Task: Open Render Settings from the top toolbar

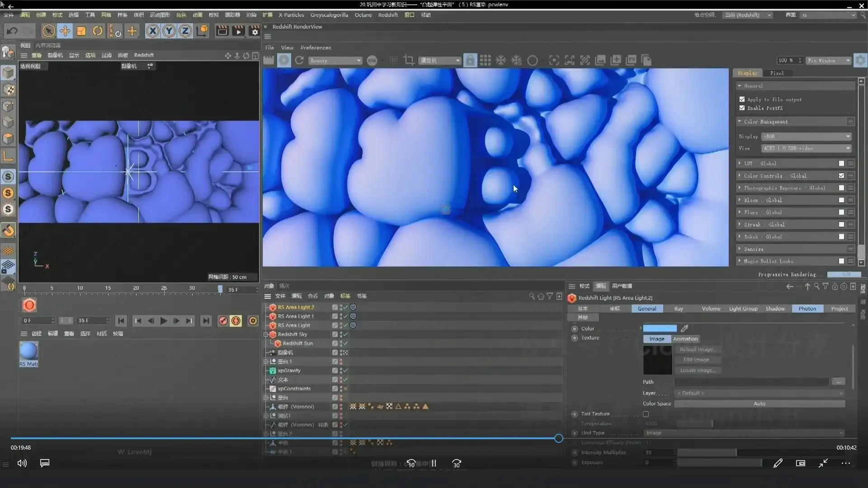Action: coord(255,31)
